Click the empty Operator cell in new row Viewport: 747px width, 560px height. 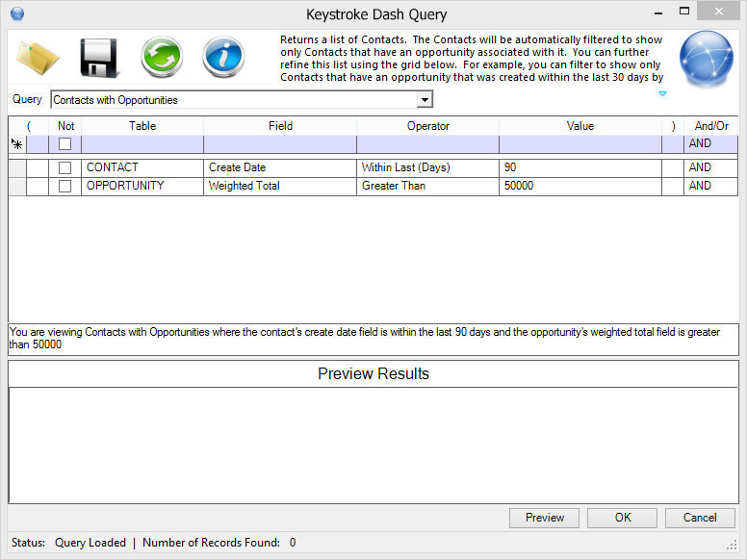pyautogui.click(x=427, y=143)
